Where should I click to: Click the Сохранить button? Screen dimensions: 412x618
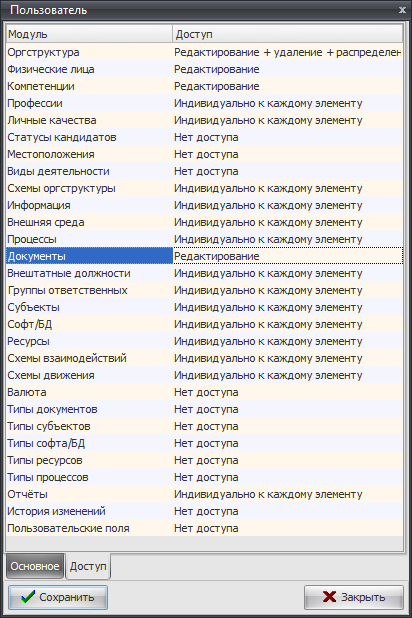[58, 597]
